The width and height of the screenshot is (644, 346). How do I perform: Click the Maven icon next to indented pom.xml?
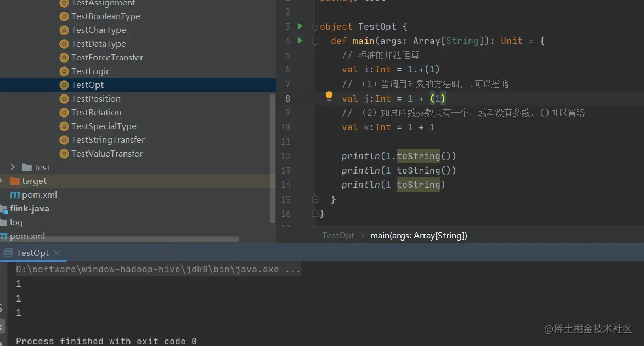point(15,195)
